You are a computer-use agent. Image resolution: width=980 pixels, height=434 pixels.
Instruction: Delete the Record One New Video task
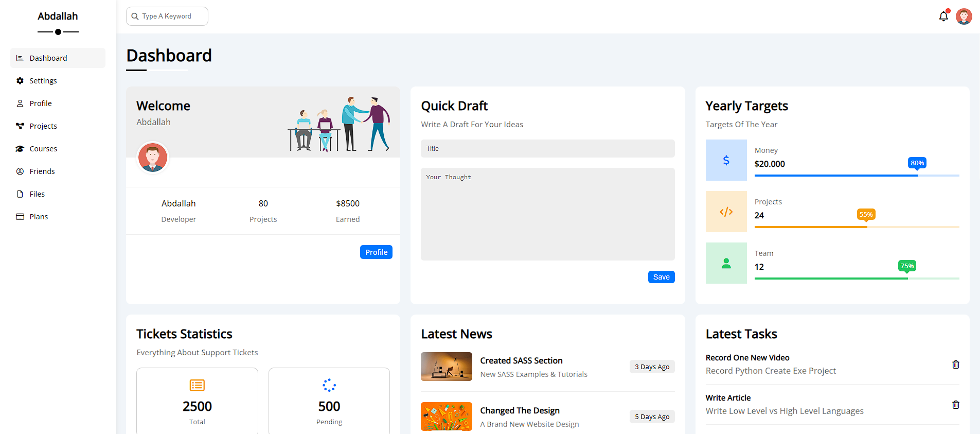click(956, 364)
